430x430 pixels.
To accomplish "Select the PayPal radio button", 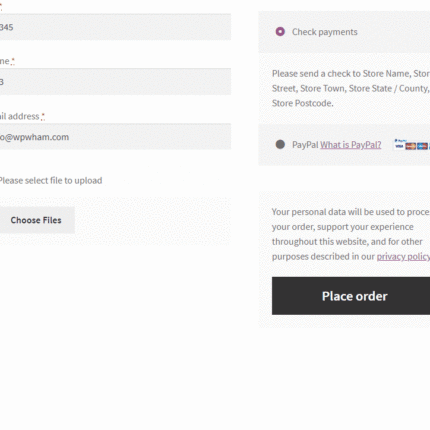I will pyautogui.click(x=280, y=144).
